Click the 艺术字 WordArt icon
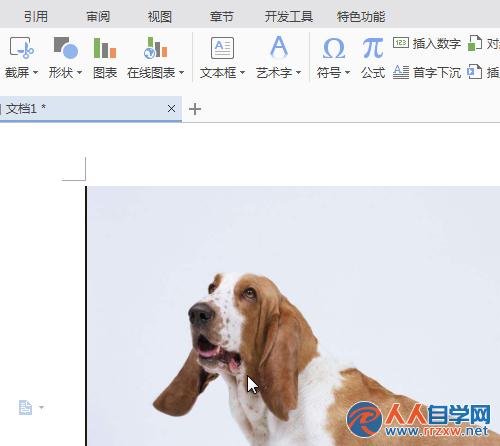The width and height of the screenshot is (500, 446). click(279, 48)
